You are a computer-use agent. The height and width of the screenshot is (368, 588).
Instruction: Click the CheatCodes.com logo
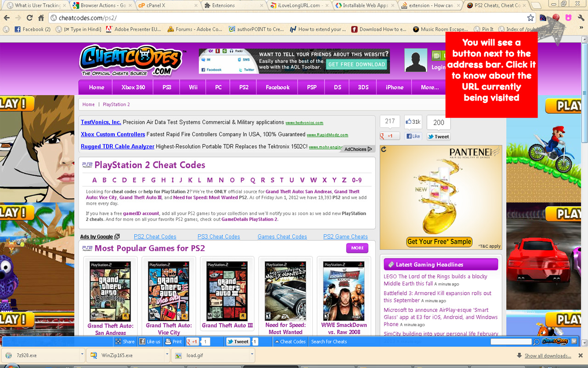coord(132,60)
